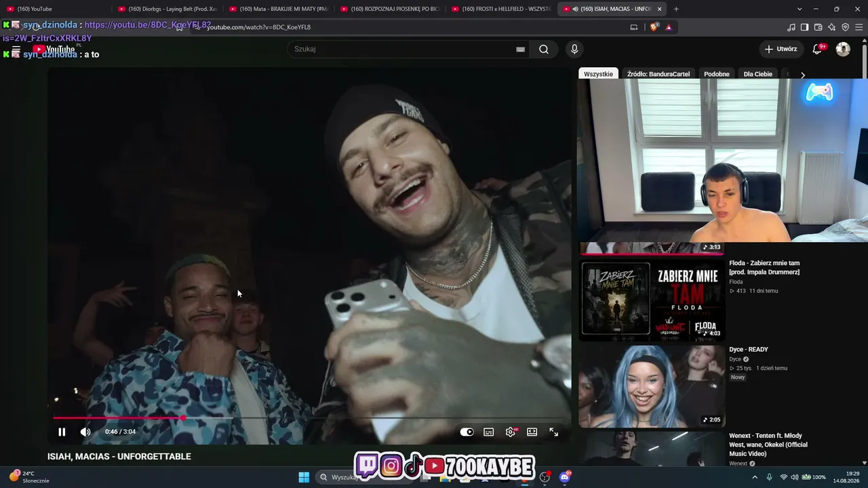The height and width of the screenshot is (488, 868).
Task: Close the ISIAH, MACIAS browser tab
Action: pos(659,9)
